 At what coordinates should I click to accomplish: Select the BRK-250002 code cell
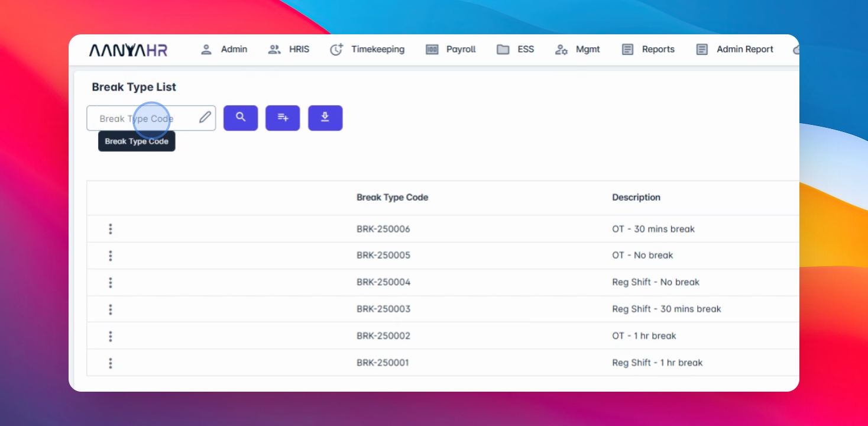(x=383, y=336)
